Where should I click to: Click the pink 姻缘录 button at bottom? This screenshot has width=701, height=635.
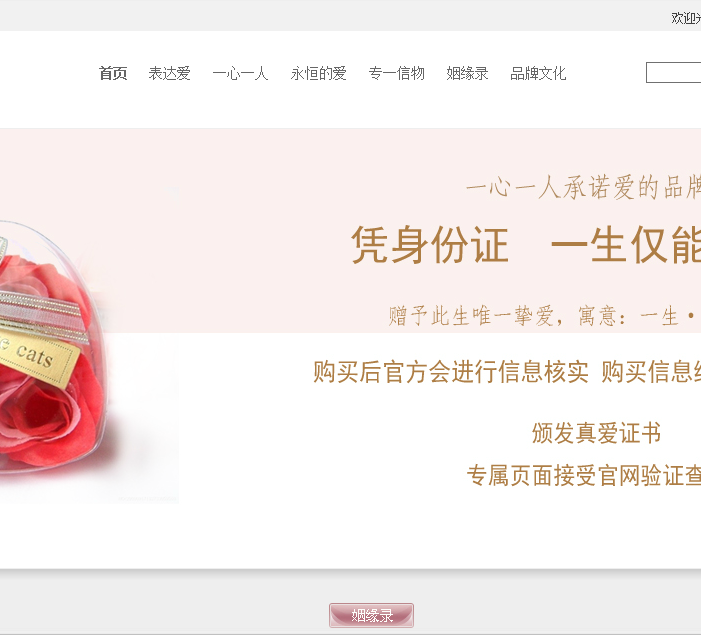(372, 615)
